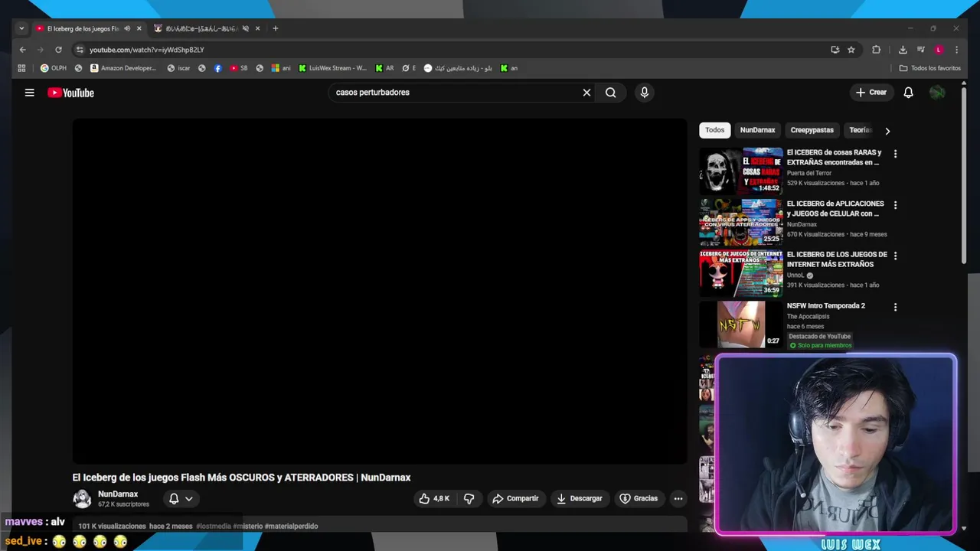Open the Chrome downloads icon
This screenshot has height=551, width=980.
point(903,50)
